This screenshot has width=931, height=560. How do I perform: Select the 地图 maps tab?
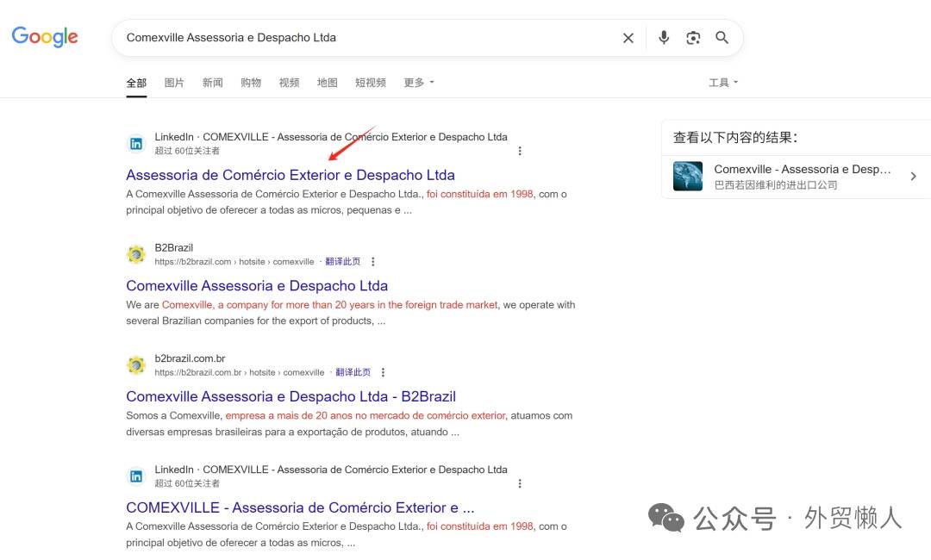(x=328, y=83)
